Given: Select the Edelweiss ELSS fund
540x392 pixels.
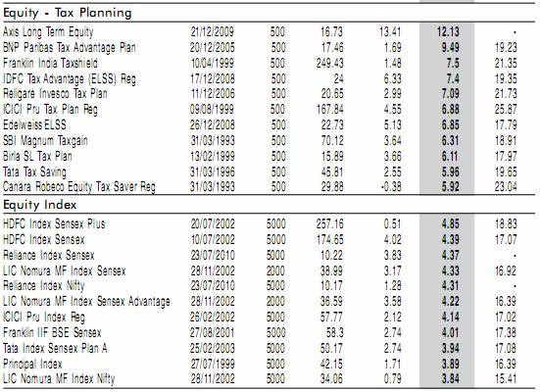Looking at the screenshot, I should 34,124.
